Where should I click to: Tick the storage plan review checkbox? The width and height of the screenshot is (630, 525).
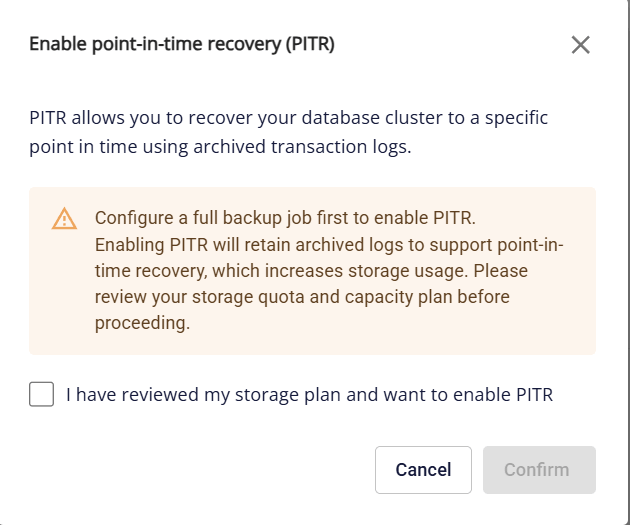(41, 395)
